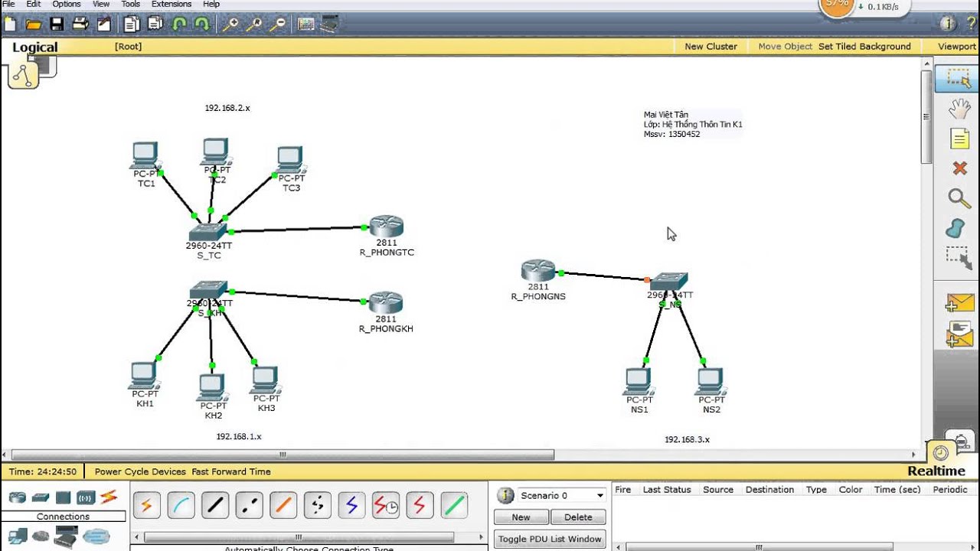Select Hubs device category

[63, 497]
